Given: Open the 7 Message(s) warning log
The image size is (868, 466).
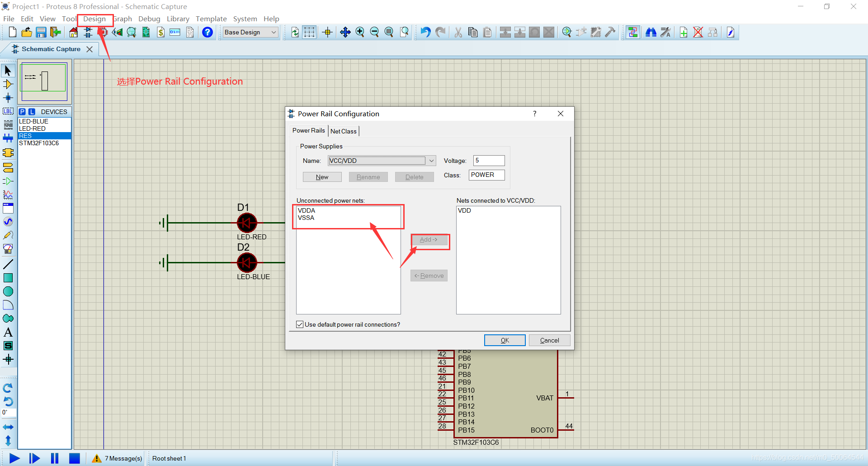Looking at the screenshot, I should click(x=117, y=458).
